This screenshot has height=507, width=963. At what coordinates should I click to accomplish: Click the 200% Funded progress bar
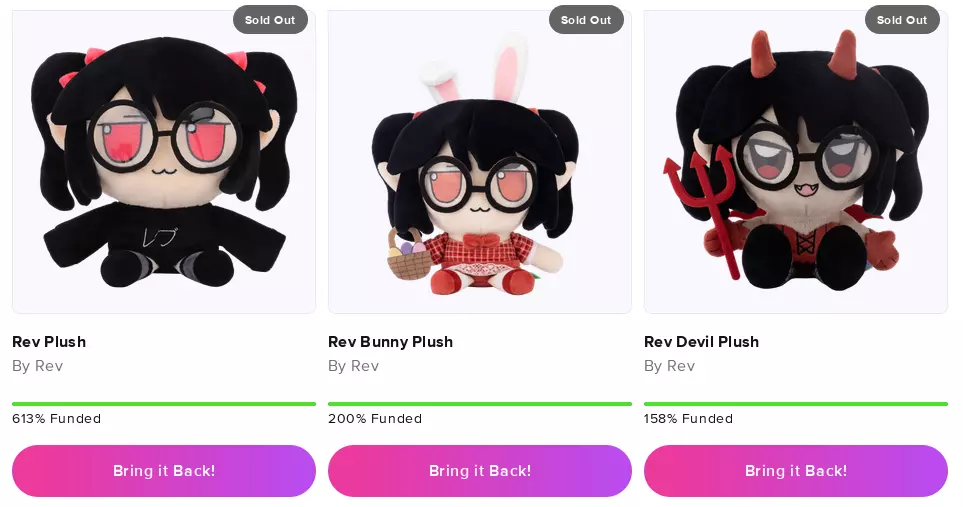480,404
